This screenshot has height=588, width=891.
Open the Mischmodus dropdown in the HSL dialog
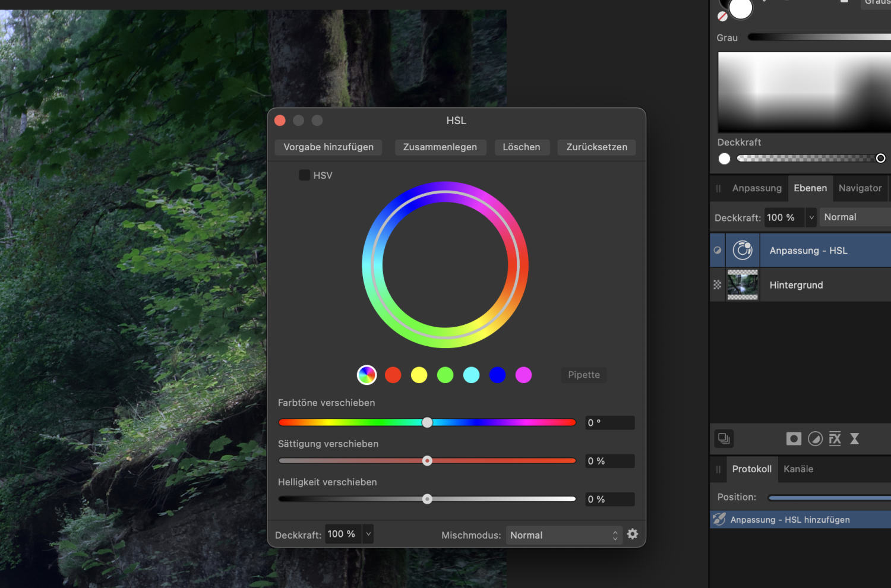563,535
